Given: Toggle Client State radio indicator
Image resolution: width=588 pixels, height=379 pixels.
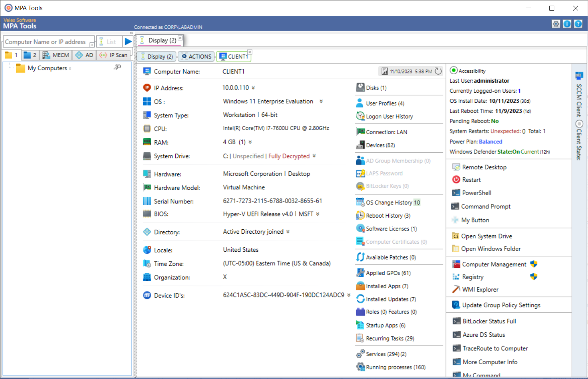Looking at the screenshot, I should click(x=579, y=124).
